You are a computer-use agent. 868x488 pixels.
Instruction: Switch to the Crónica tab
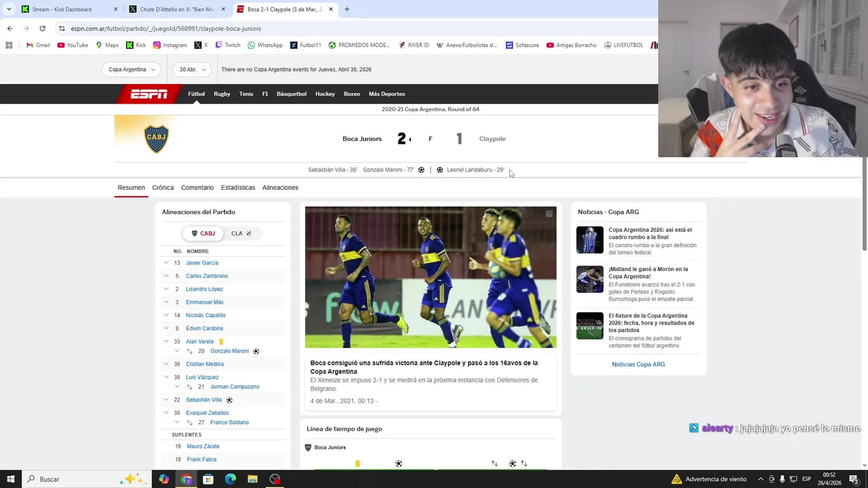click(163, 188)
